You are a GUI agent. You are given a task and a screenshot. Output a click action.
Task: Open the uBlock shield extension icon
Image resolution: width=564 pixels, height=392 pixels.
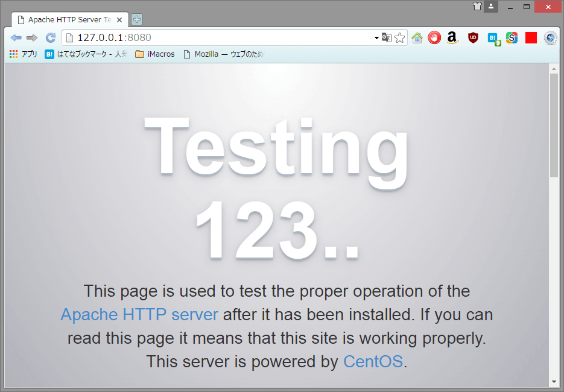(473, 38)
